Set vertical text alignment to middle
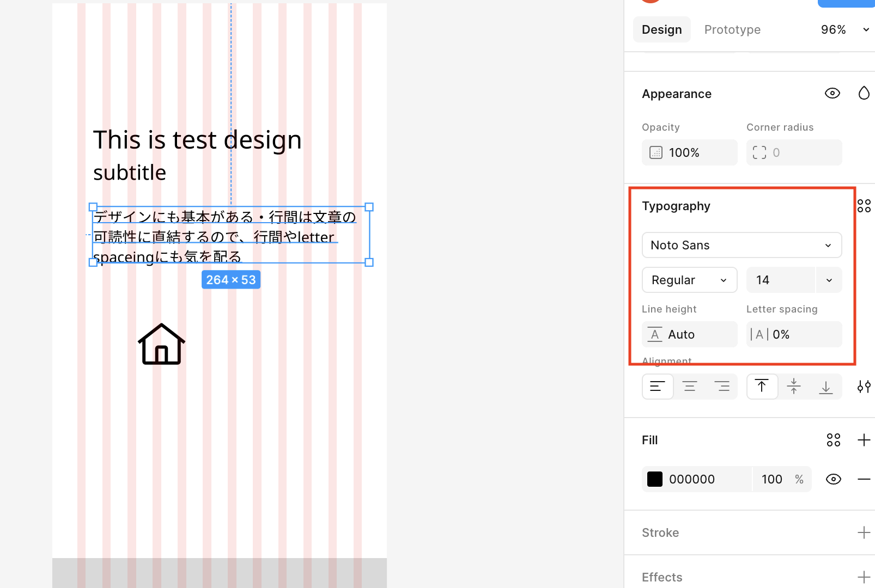The image size is (875, 588). 794,387
